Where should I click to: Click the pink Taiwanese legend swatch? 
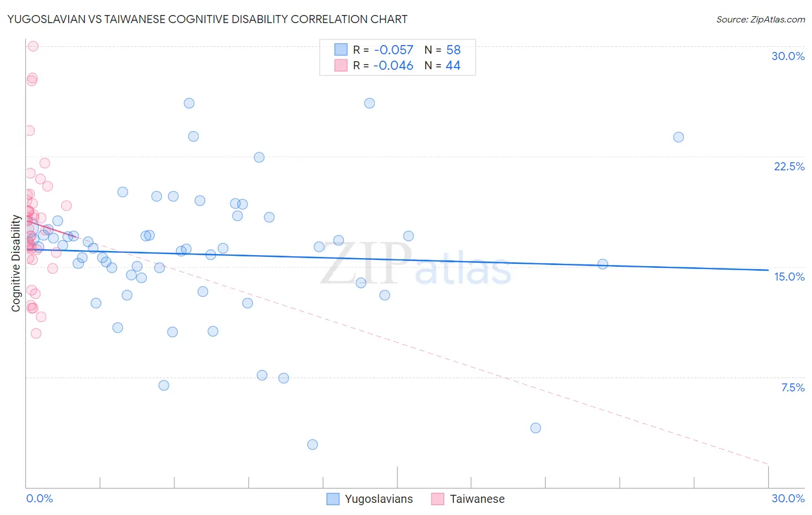(x=438, y=499)
